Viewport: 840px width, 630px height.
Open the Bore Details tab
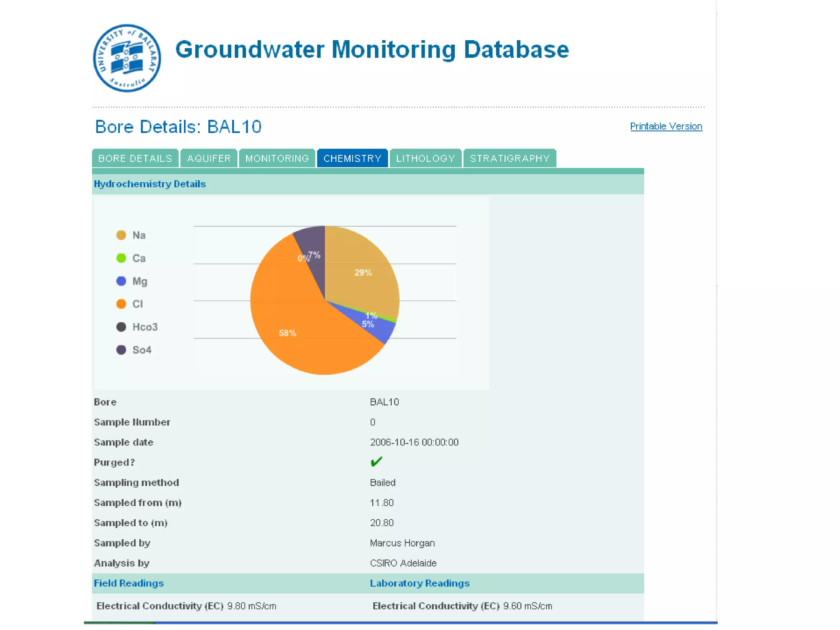[135, 158]
